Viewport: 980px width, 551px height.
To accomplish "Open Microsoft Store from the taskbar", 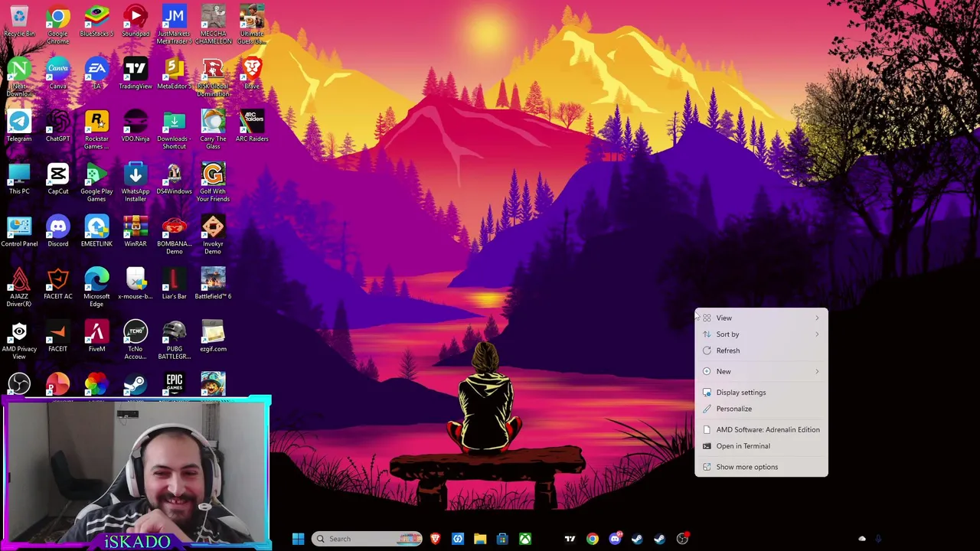I will 502,539.
